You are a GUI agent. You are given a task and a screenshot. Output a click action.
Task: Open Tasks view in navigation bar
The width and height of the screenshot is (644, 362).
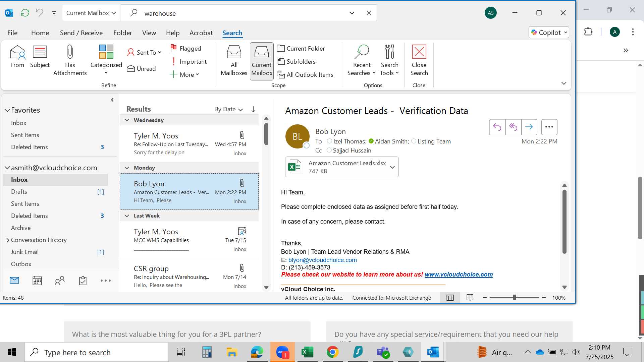point(83,281)
